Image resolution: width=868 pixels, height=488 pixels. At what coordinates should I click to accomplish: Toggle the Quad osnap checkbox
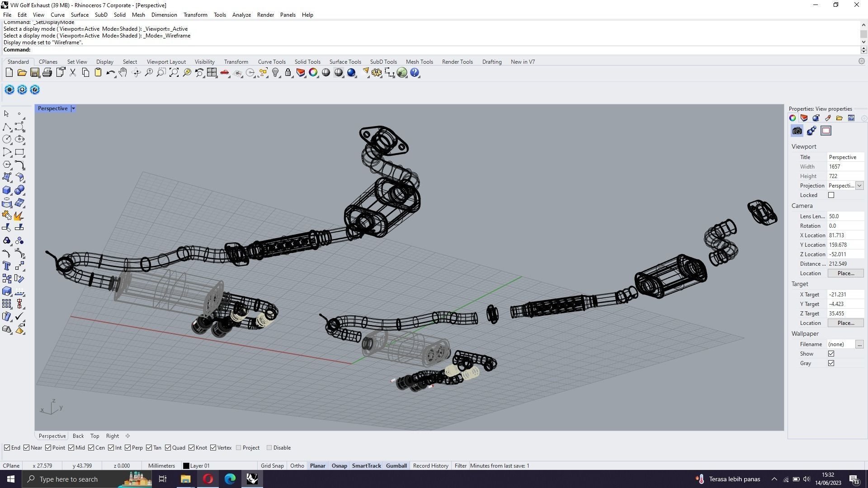168,448
